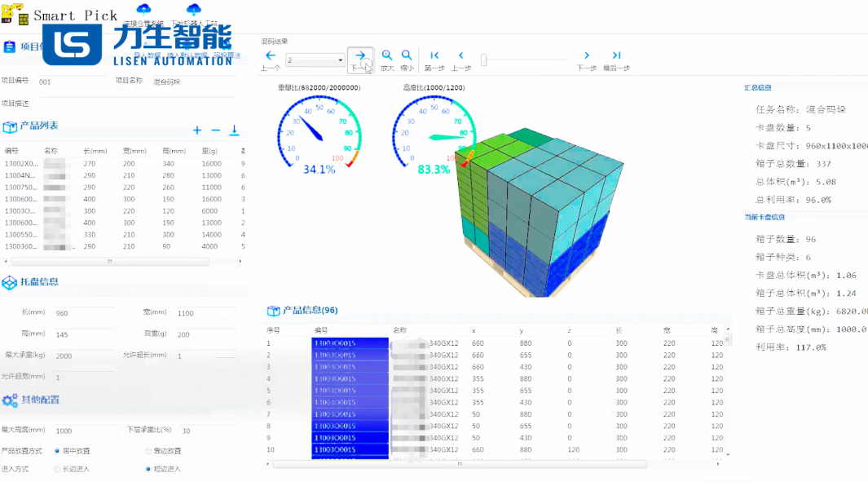Jump to last step (最后一步)

point(616,56)
